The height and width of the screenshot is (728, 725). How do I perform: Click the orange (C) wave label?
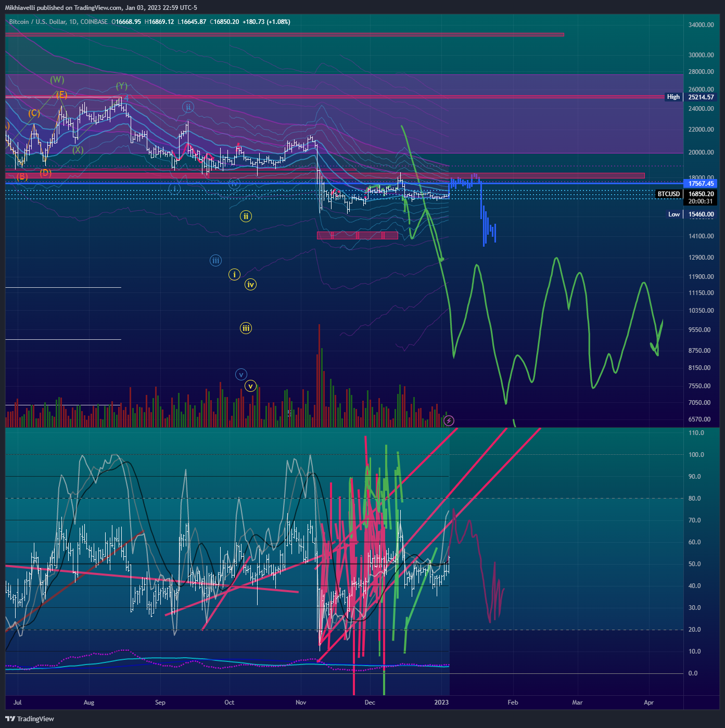point(34,113)
